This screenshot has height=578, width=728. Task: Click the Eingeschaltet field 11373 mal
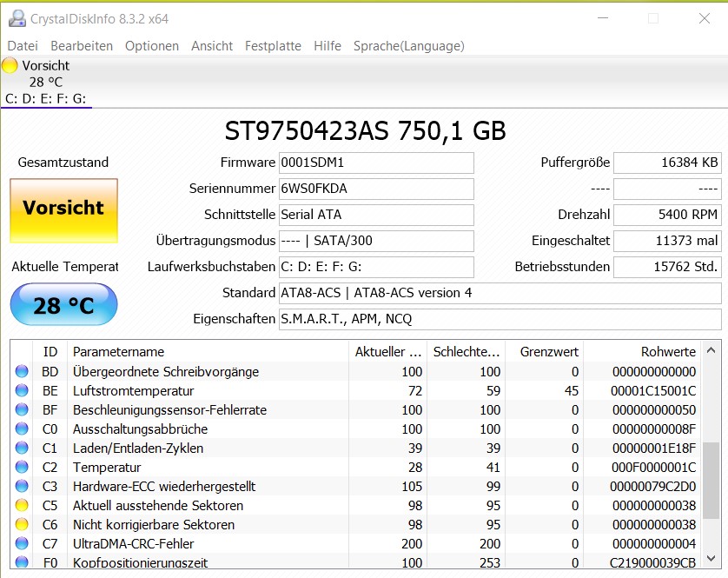[667, 241]
